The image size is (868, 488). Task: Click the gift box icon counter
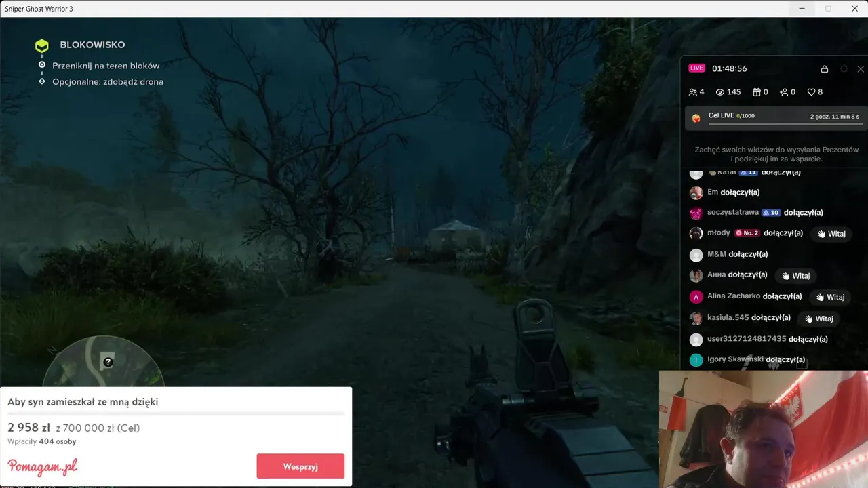(757, 92)
